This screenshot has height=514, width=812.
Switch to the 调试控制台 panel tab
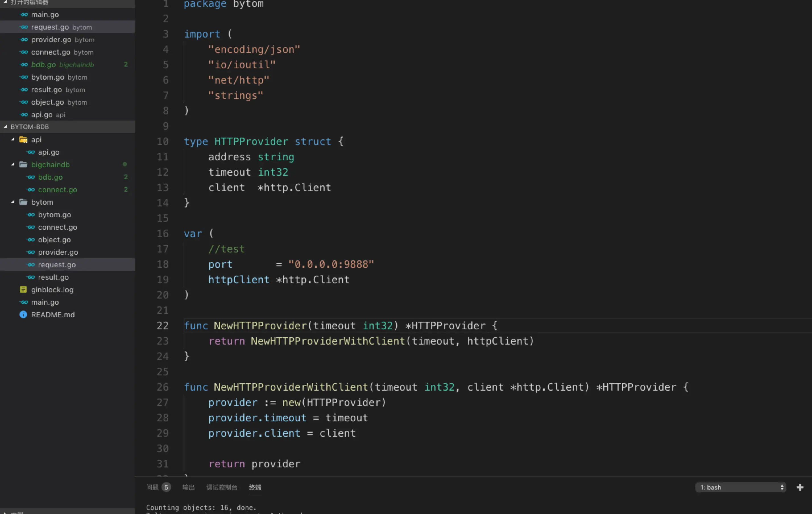click(x=221, y=487)
